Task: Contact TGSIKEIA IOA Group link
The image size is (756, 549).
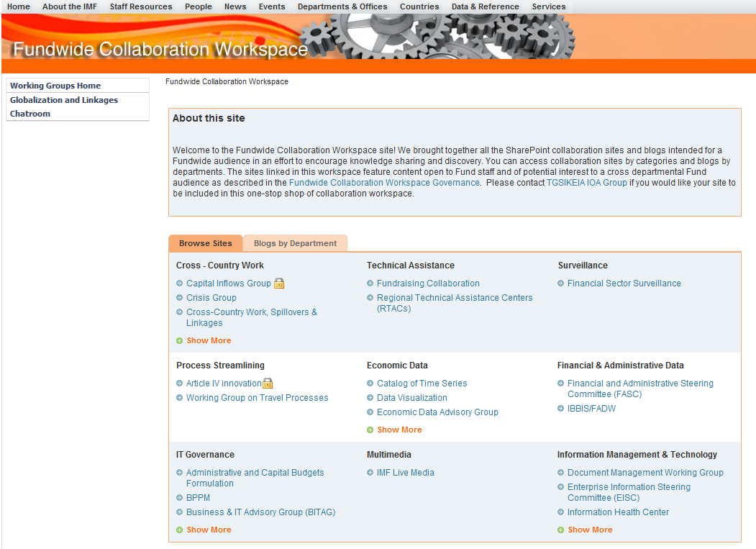Action: point(587,182)
